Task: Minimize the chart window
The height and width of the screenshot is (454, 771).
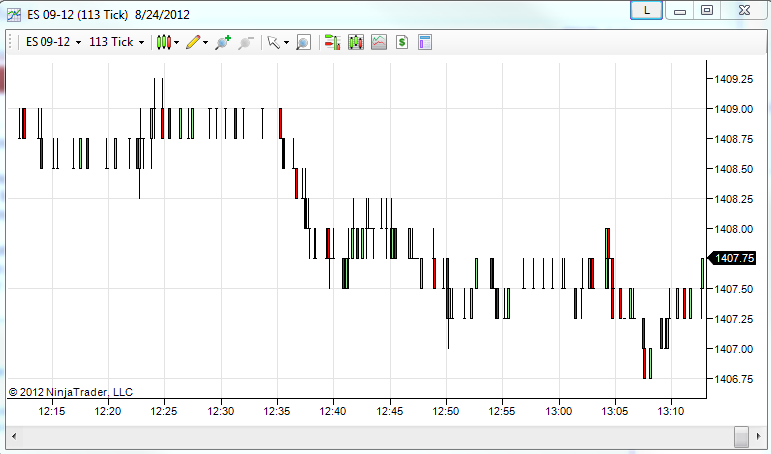Action: point(680,10)
